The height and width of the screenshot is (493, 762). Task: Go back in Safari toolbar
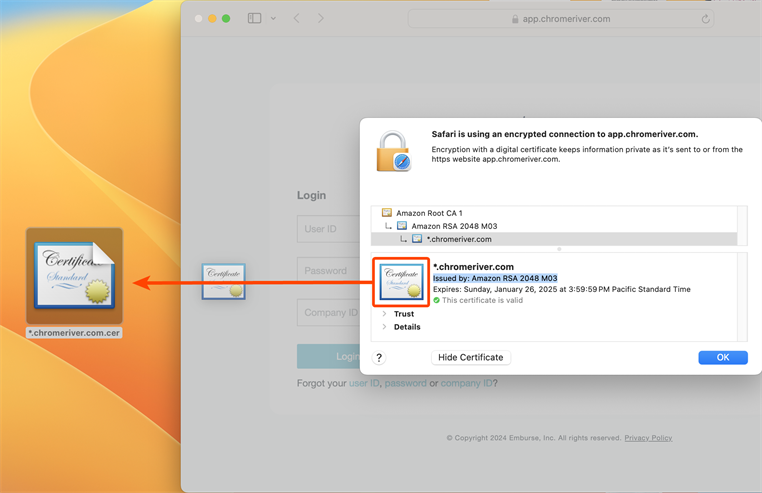[x=296, y=18]
